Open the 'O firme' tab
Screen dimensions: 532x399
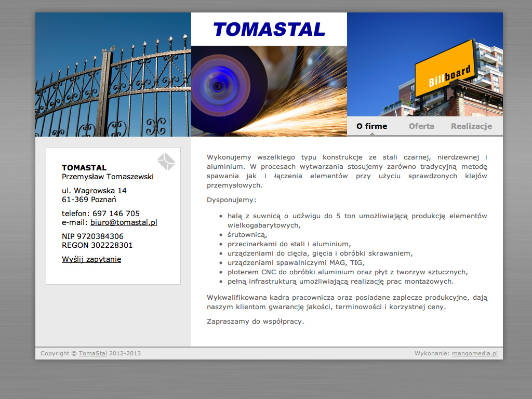tap(371, 126)
